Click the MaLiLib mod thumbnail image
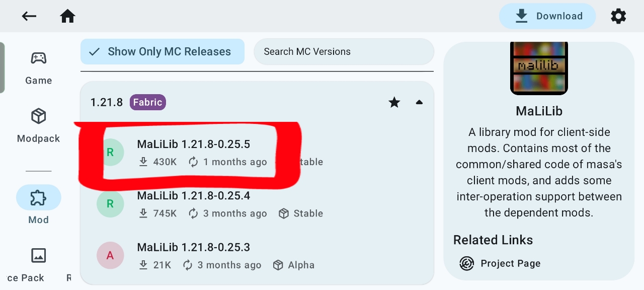 [x=539, y=67]
